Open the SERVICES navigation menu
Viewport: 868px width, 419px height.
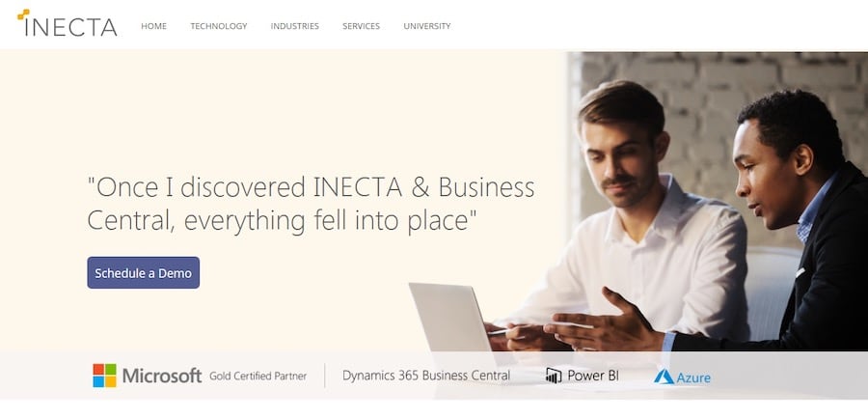361,26
